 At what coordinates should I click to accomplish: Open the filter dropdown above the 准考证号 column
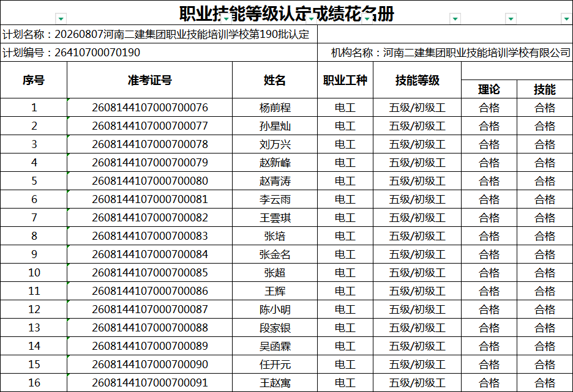click(x=227, y=18)
